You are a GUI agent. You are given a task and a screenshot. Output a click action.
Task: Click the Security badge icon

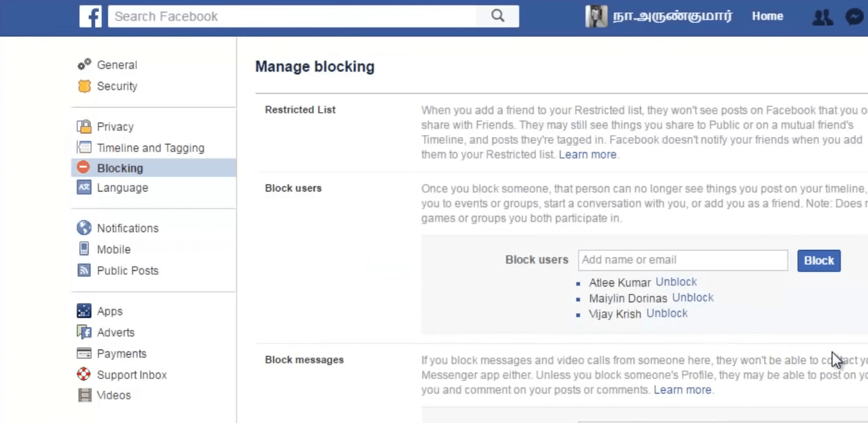pos(84,86)
